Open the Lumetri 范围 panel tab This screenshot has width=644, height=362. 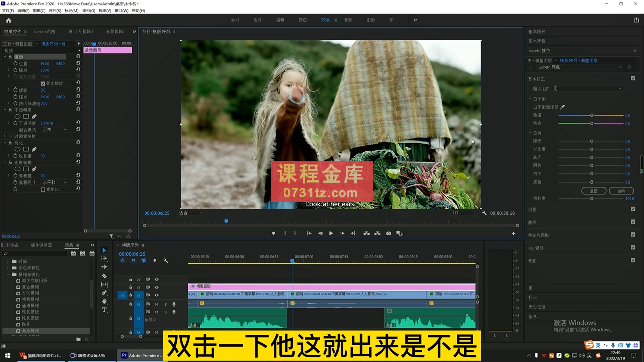[x=44, y=31]
